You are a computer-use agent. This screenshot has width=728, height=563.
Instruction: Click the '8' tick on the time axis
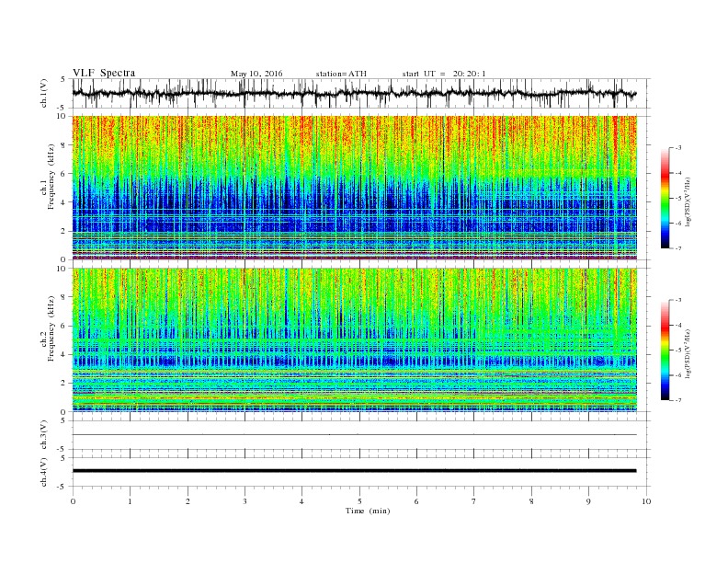point(531,501)
